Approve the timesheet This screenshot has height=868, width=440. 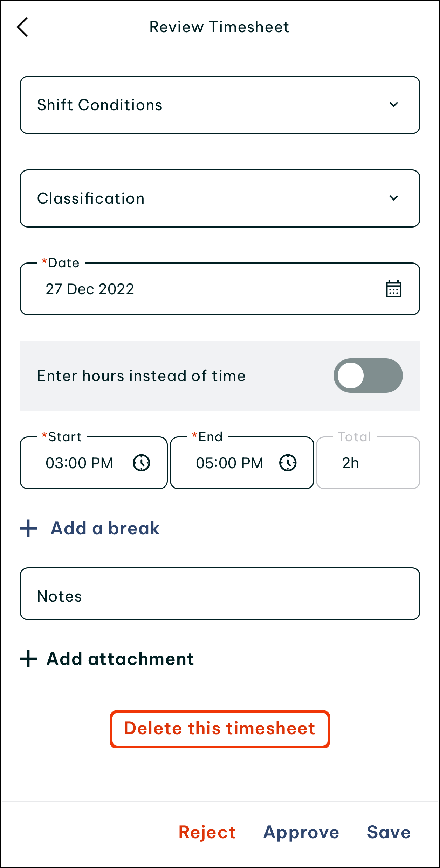click(x=301, y=832)
